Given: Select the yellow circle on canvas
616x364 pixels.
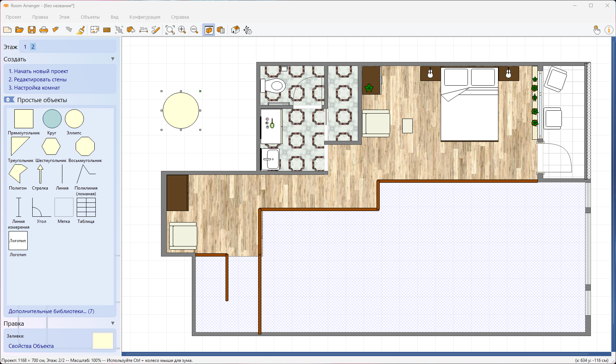Looking at the screenshot, I should tap(181, 110).
